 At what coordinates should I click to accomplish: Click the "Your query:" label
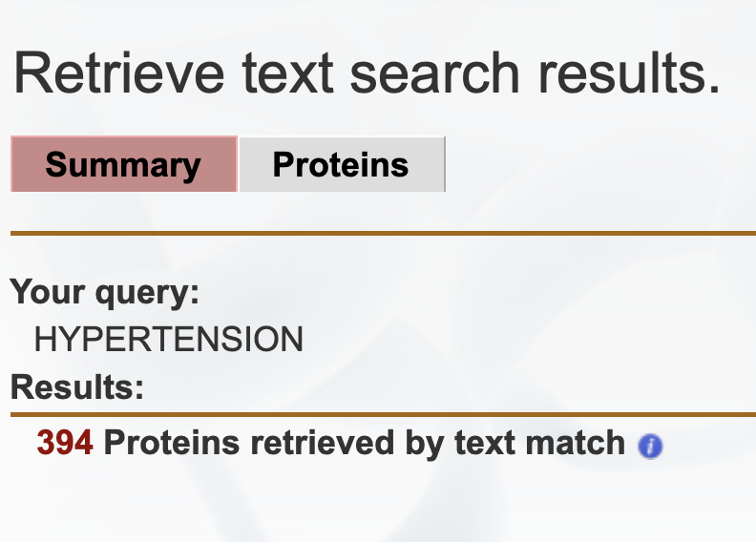(x=105, y=292)
